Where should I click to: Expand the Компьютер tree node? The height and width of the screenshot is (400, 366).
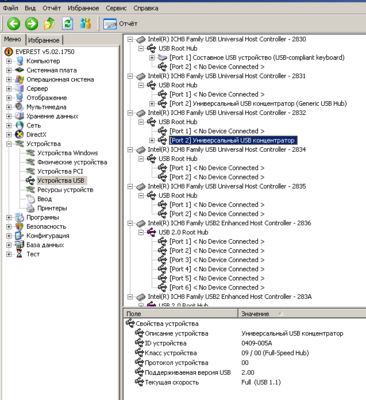pos(9,61)
